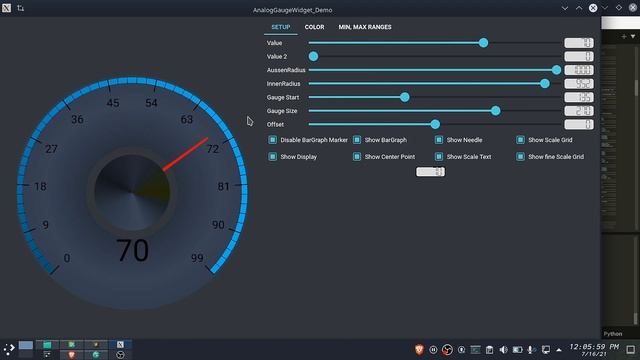Viewport: 640px width, 360px height.
Task: Open the battery status tray icon
Action: pyautogui.click(x=518, y=350)
